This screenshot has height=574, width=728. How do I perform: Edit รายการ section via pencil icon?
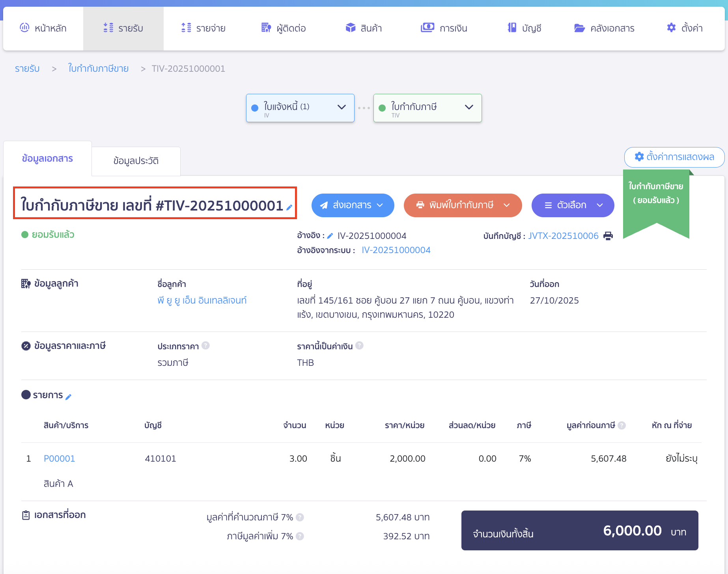click(x=69, y=397)
